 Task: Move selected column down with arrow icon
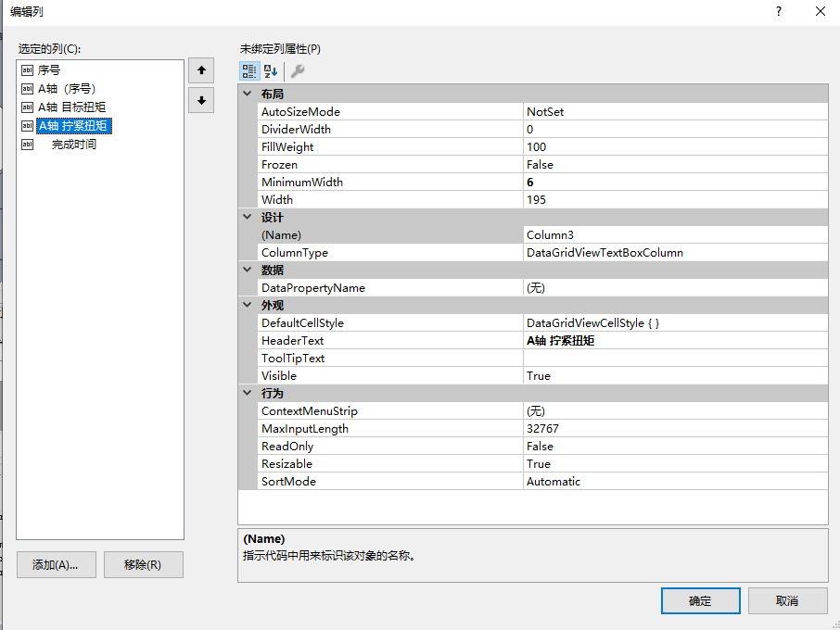(x=200, y=100)
